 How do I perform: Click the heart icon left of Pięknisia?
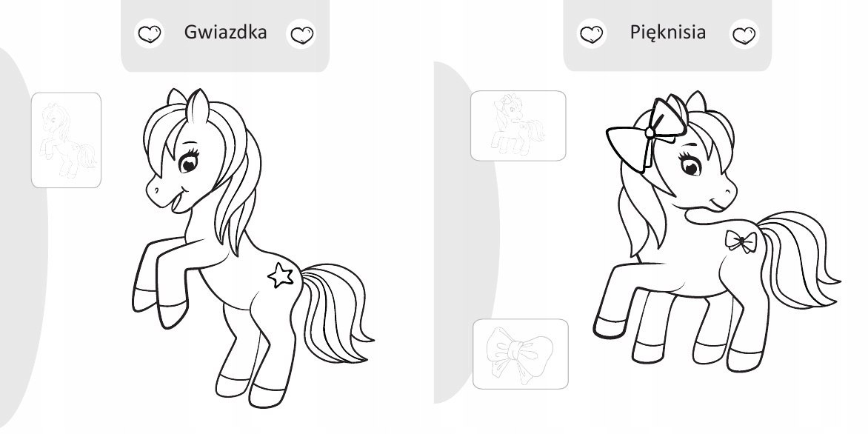coord(591,34)
